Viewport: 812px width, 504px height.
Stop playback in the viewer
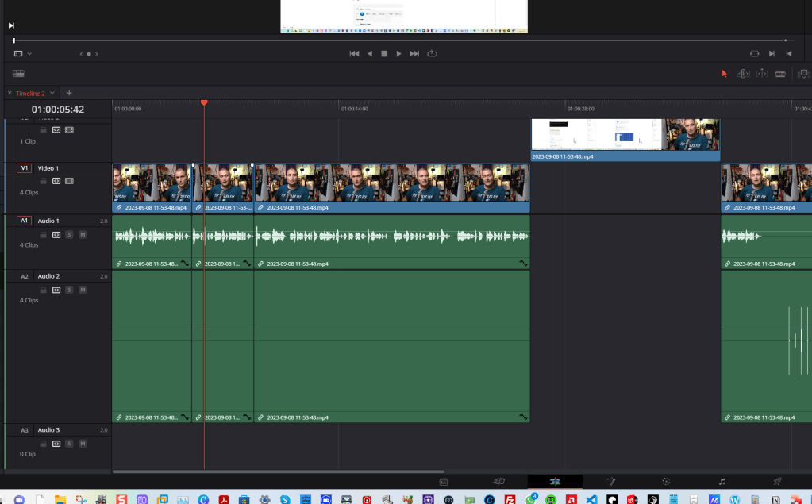click(384, 53)
